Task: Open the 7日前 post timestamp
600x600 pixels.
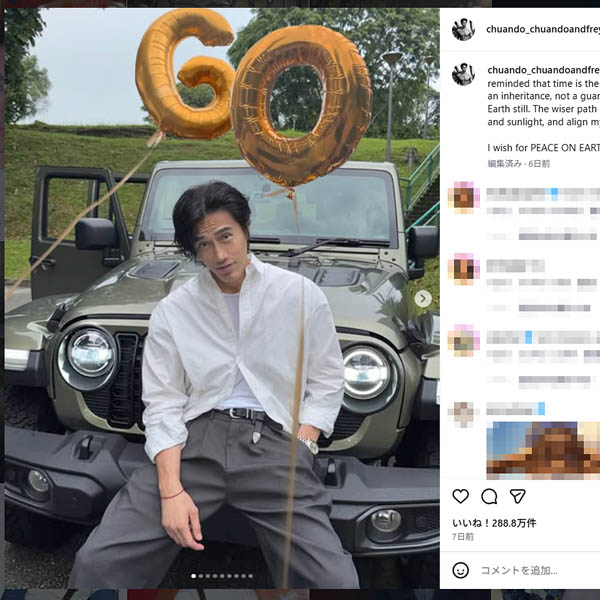Action: 463,536
